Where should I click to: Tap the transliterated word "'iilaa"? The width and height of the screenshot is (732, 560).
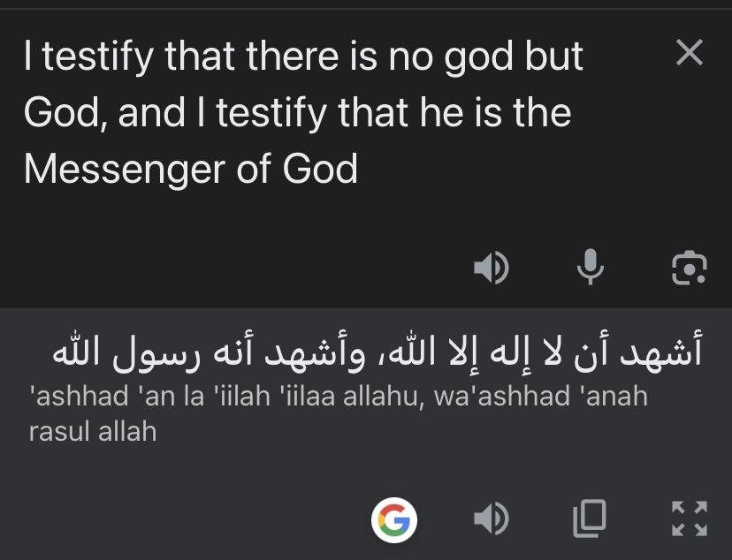[311, 396]
